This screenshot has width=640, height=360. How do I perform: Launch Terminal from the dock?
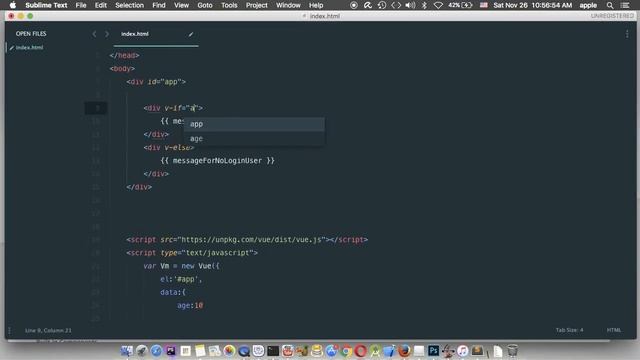click(x=273, y=351)
